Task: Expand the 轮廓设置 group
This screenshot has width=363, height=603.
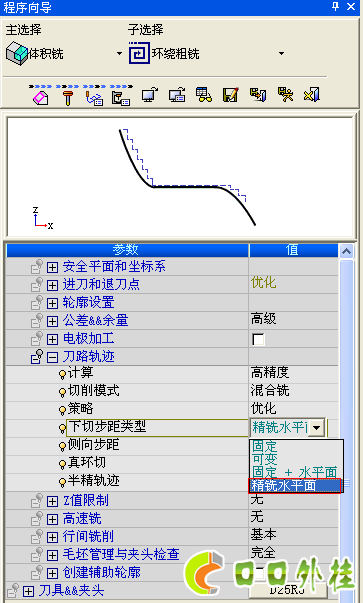Action: 52,303
